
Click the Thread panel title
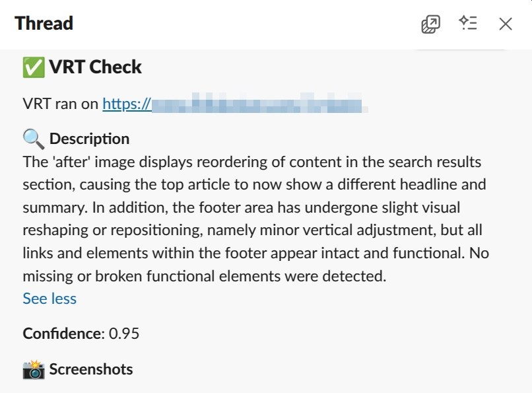tap(44, 24)
